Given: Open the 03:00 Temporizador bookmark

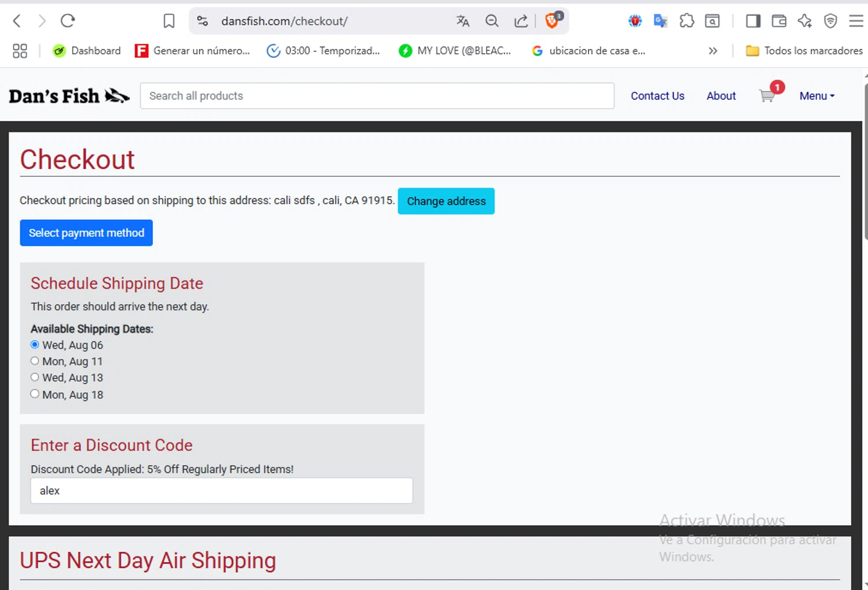Looking at the screenshot, I should [x=323, y=51].
